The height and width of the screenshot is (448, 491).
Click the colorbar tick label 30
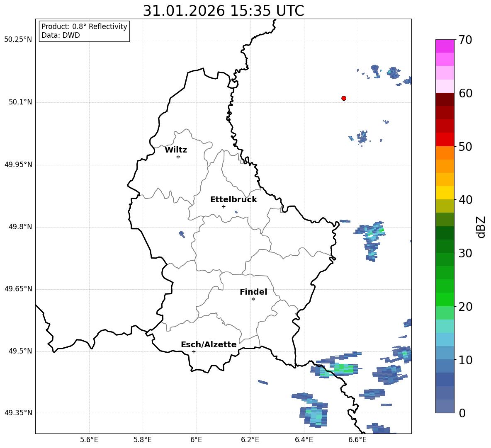coord(466,253)
